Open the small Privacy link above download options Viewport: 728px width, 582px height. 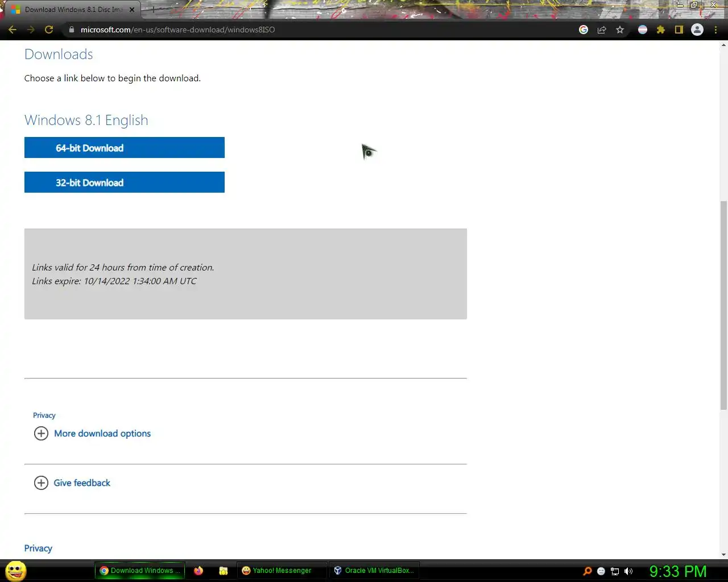[44, 415]
